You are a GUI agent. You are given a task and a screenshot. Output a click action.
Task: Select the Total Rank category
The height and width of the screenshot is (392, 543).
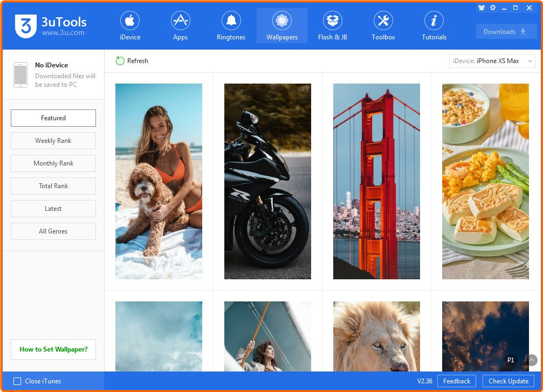pos(53,186)
